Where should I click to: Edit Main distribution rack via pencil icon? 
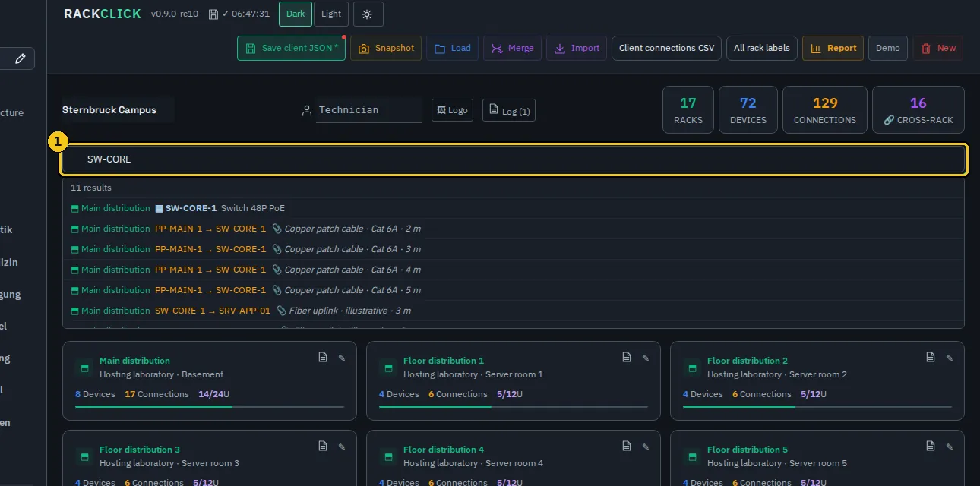point(342,358)
